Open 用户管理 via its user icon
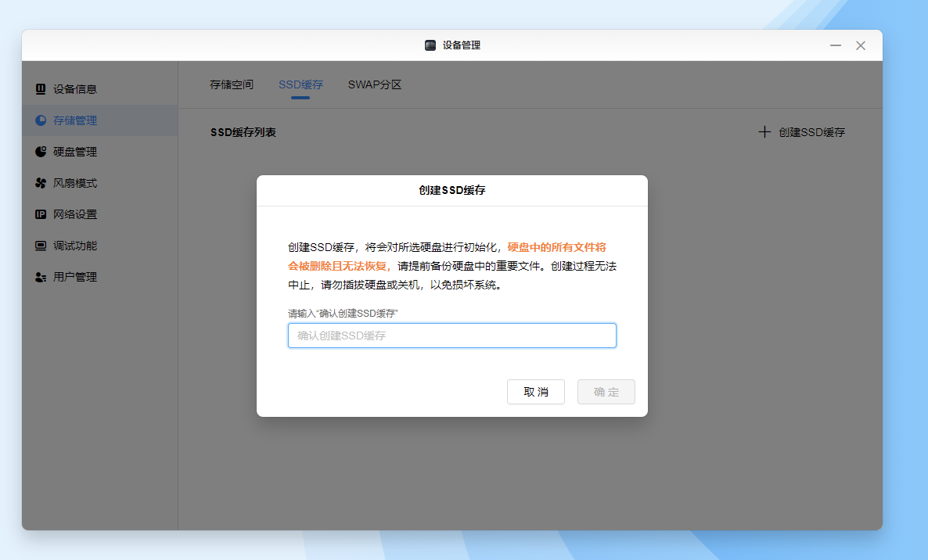Viewport: 928px width, 560px height. 41,277
